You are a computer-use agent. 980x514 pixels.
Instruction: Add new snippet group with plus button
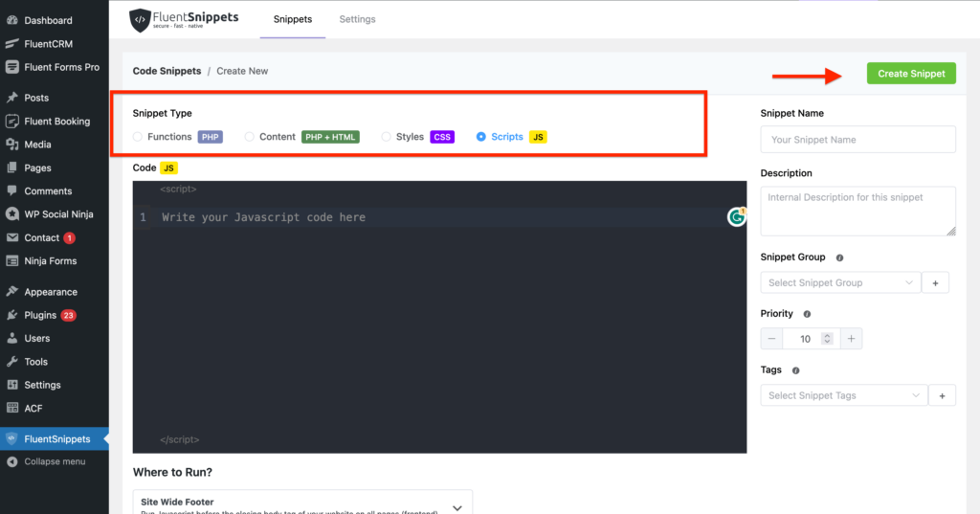(x=936, y=282)
